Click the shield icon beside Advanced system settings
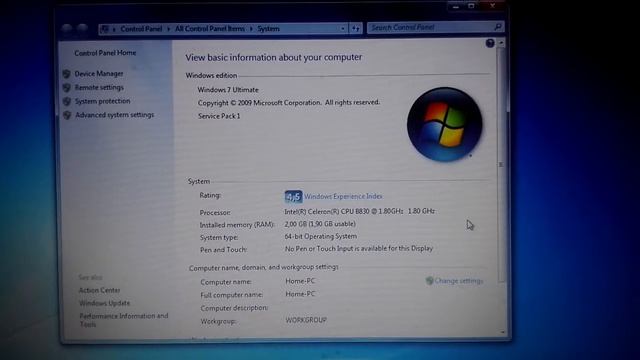This screenshot has height=360, width=640. 67,115
